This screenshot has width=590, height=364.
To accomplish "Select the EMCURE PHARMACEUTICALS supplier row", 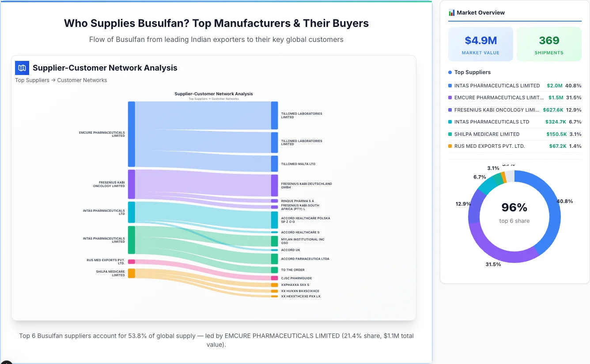I will (512, 98).
